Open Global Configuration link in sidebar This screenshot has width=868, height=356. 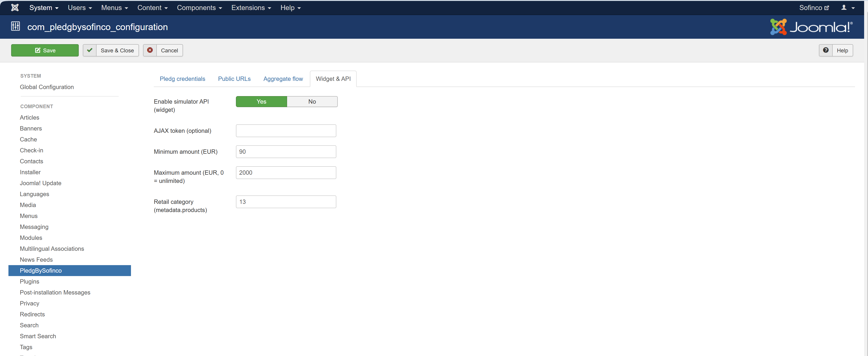click(47, 87)
